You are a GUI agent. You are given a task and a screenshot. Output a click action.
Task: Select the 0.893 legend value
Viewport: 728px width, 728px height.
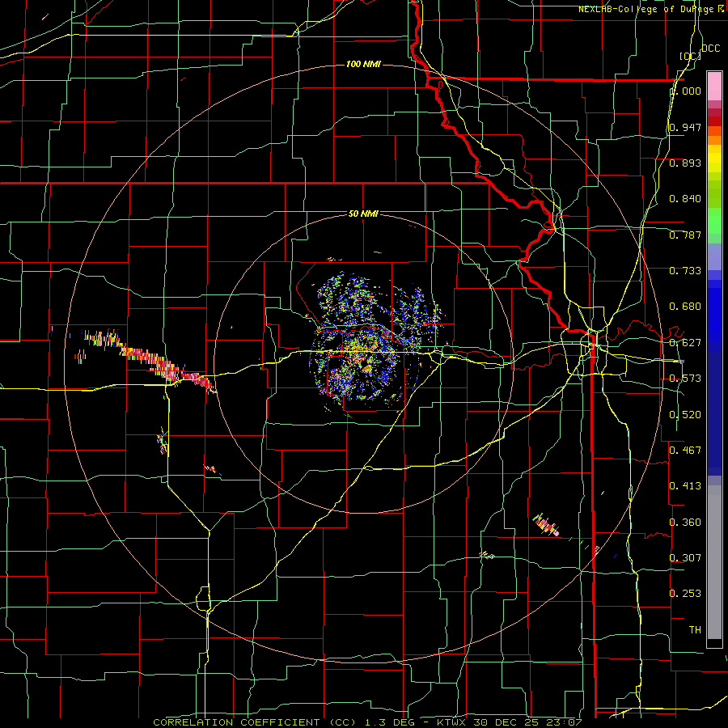685,163
